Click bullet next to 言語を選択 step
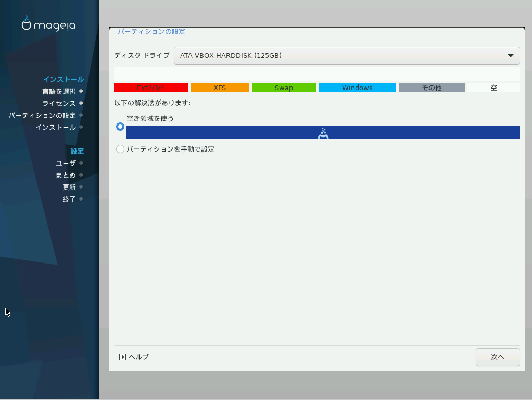This screenshot has height=400, width=532. (81, 91)
